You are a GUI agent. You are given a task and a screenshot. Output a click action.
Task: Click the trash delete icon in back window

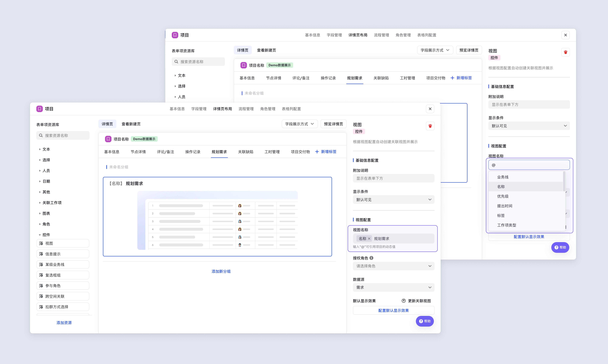point(565,52)
